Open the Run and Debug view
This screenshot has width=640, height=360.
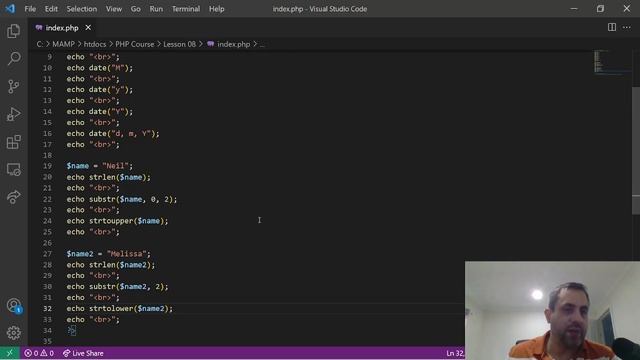click(13, 114)
